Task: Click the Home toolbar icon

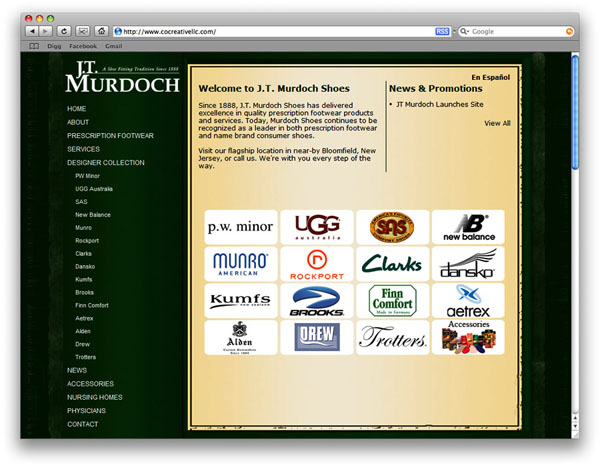Action: tap(101, 31)
